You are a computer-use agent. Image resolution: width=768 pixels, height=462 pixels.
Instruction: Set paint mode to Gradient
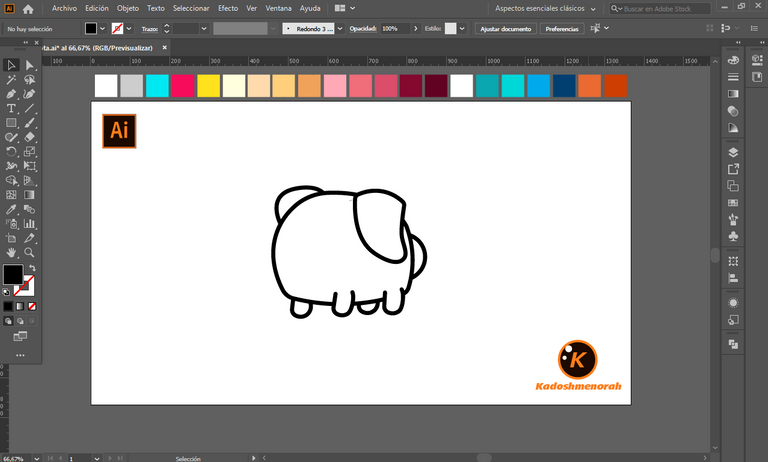(x=20, y=306)
